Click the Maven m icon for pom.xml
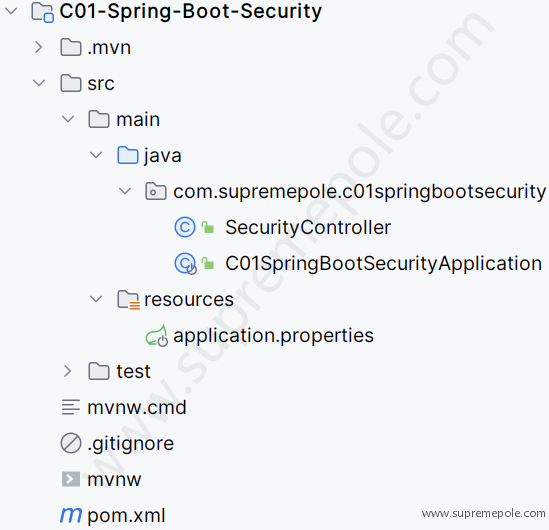The image size is (549, 530). tap(71, 515)
